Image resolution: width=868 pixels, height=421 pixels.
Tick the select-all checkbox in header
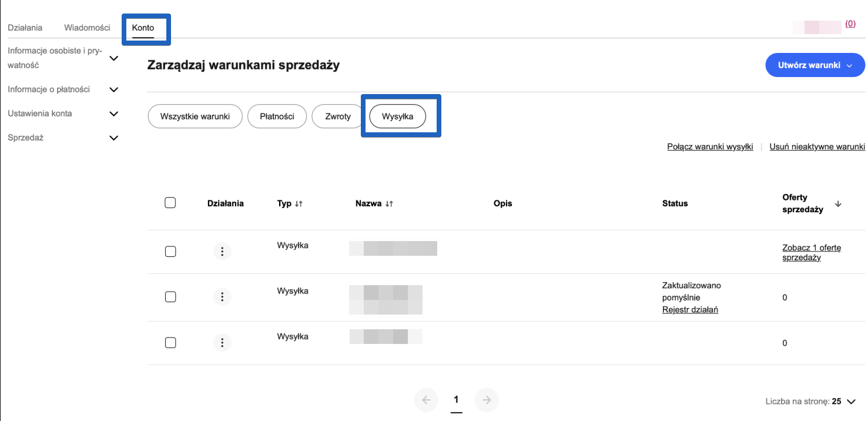(170, 203)
